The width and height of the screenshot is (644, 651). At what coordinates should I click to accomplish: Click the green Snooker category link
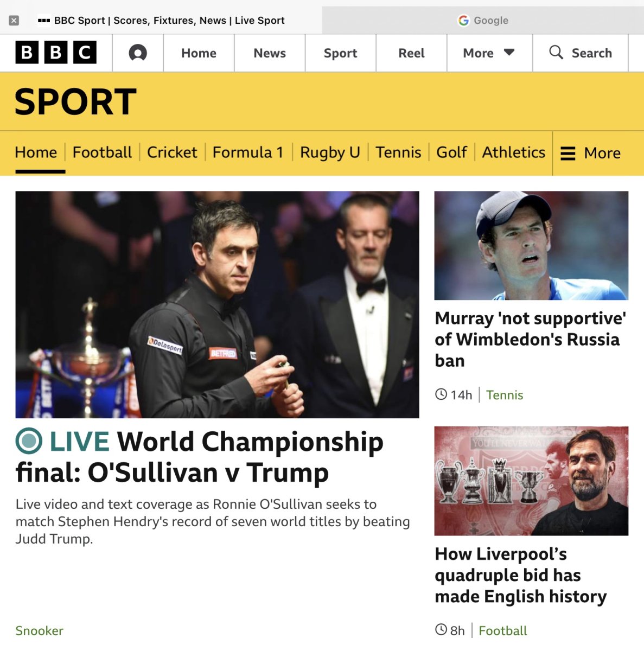[39, 630]
